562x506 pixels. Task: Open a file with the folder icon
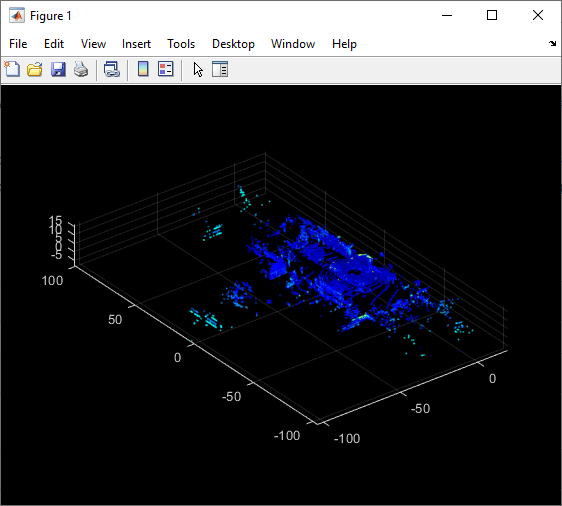coord(35,69)
